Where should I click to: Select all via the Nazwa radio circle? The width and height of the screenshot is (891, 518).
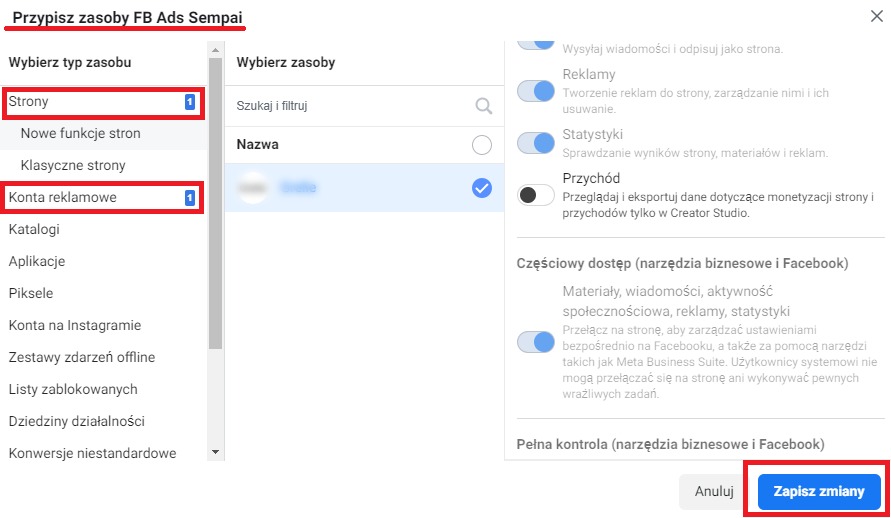click(482, 145)
